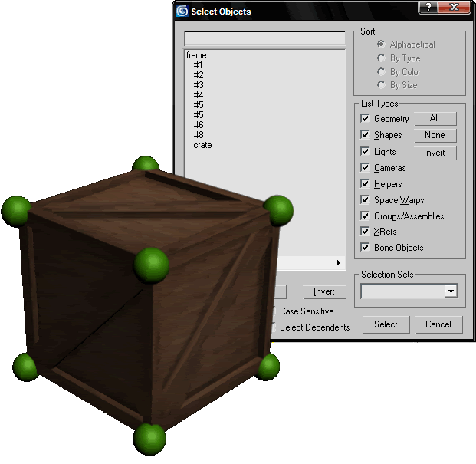
Task: Click the help question mark button
Action: tap(428, 8)
